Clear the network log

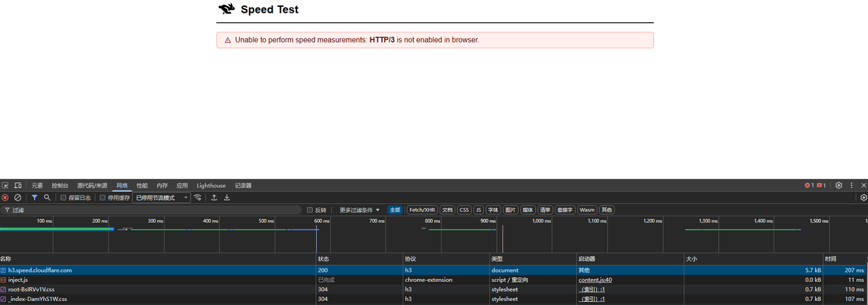[x=18, y=198]
